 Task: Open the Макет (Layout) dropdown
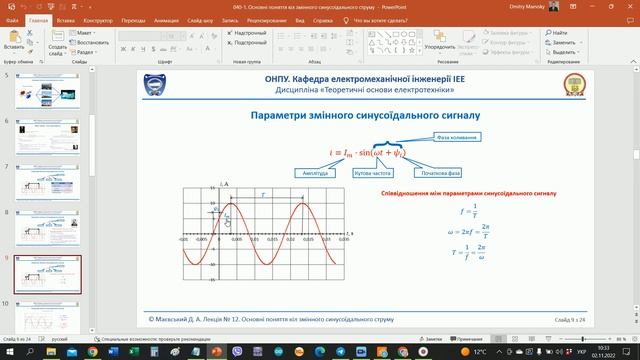pos(82,33)
